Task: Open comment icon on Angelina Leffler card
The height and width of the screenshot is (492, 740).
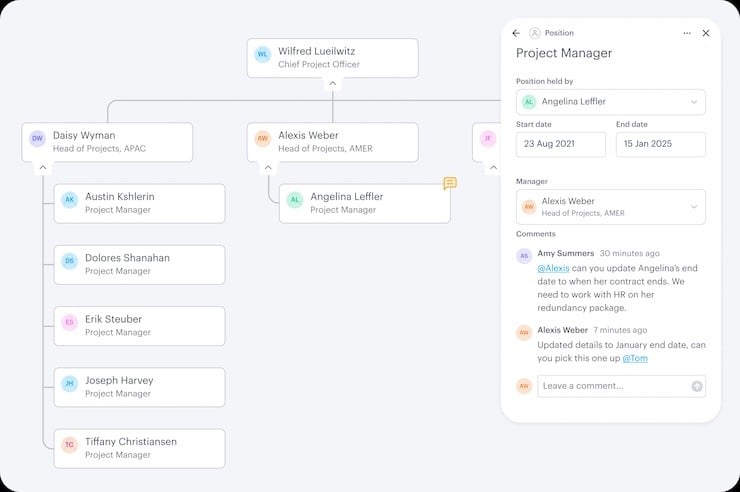Action: tap(450, 183)
